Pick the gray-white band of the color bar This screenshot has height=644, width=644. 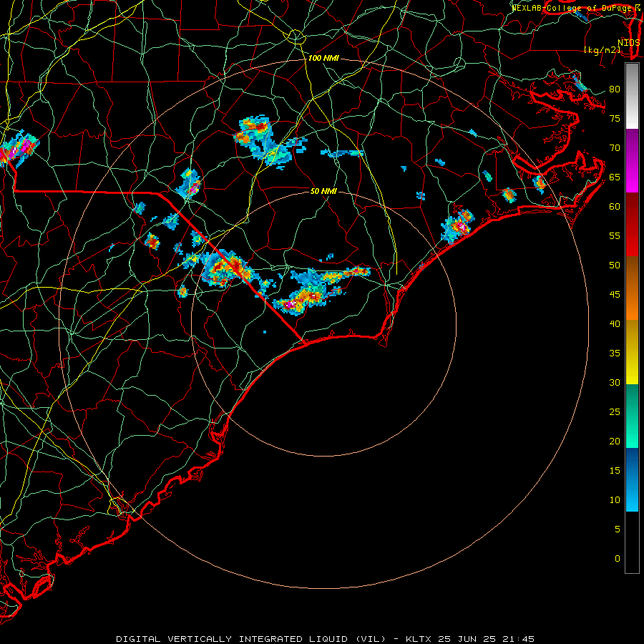(632, 96)
